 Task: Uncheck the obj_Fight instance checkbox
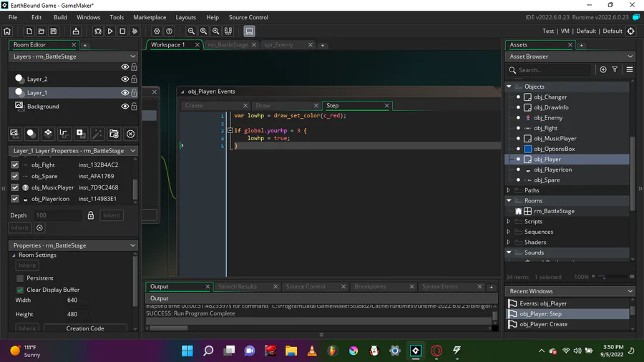tap(15, 165)
